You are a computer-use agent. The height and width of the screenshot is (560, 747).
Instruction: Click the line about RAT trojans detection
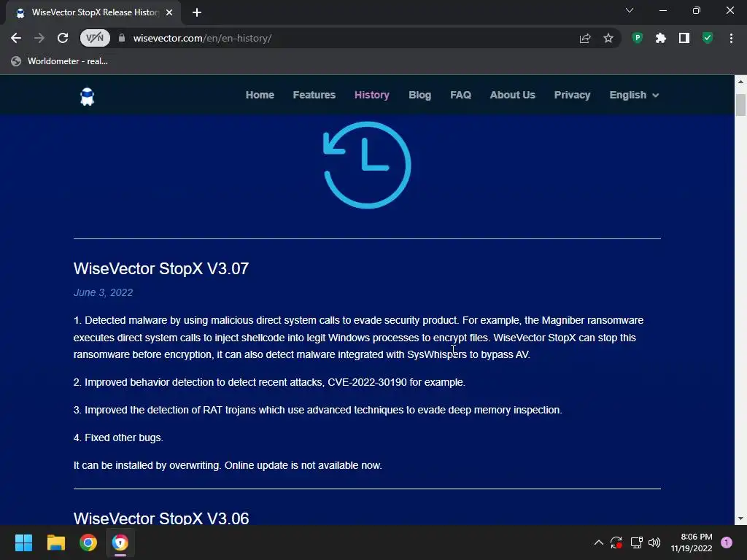click(318, 410)
